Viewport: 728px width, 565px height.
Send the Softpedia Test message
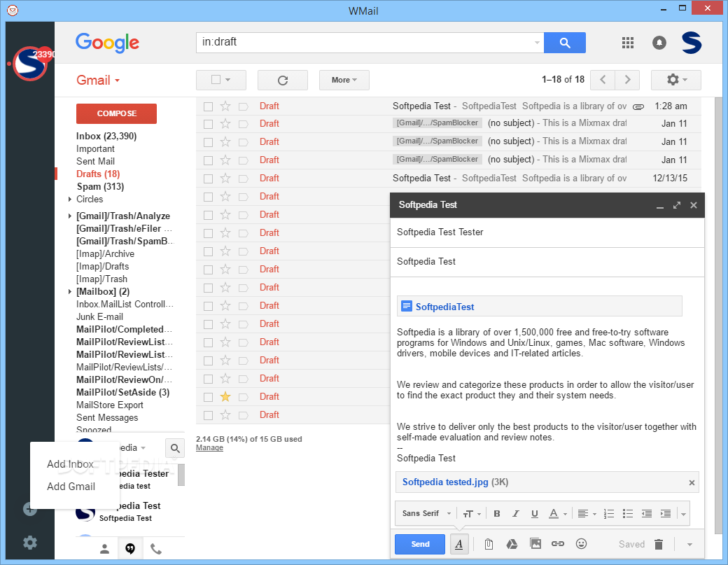pos(420,544)
